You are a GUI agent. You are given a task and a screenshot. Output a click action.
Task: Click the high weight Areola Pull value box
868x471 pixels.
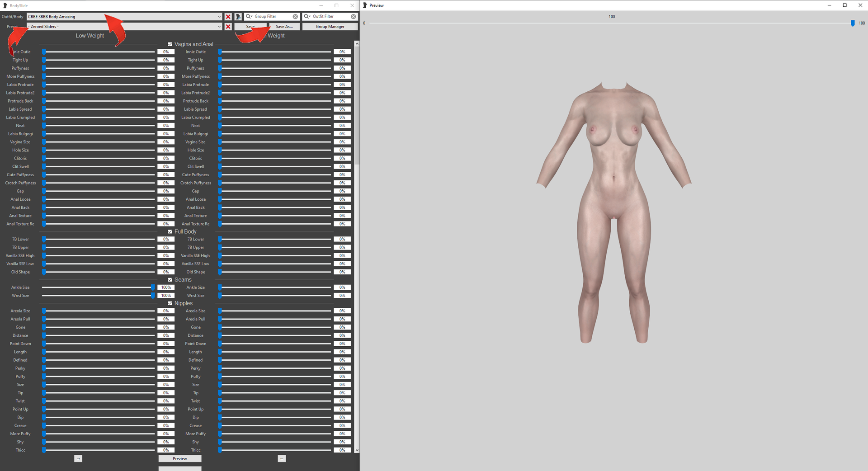(342, 319)
